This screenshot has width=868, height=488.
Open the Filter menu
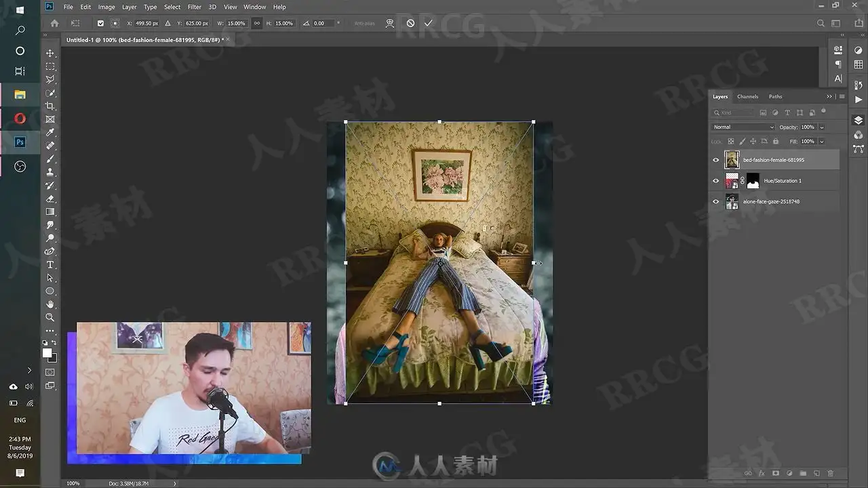(x=195, y=7)
